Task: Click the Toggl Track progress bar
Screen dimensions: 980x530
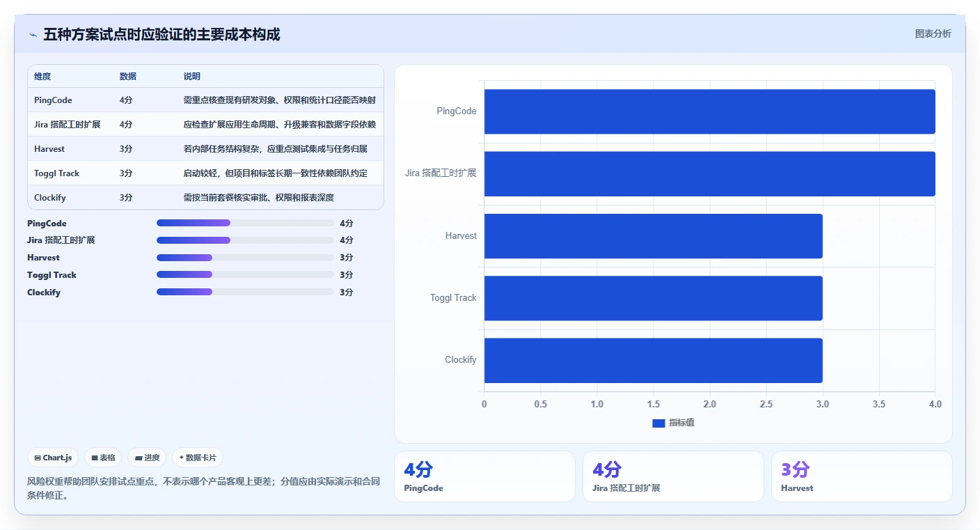Action: coord(245,274)
